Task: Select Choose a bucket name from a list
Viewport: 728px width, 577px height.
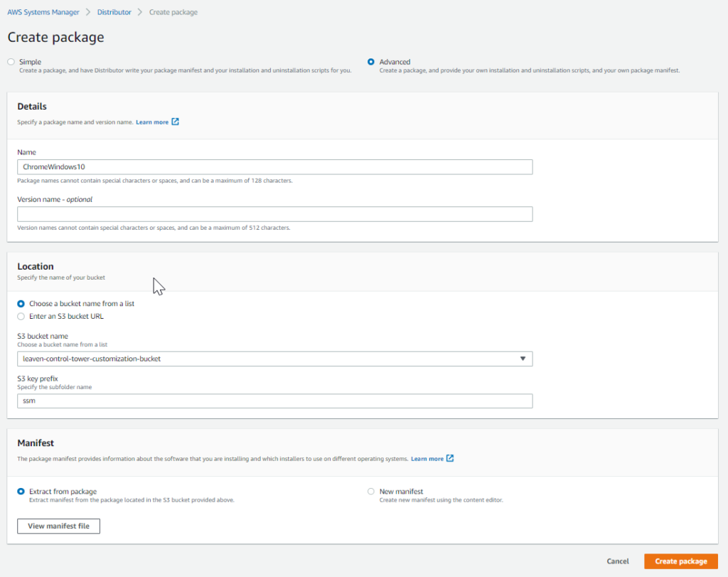Action: (21, 304)
